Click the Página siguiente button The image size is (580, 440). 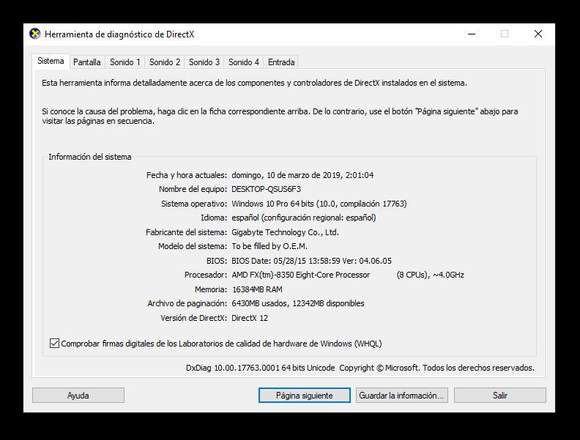pyautogui.click(x=304, y=395)
